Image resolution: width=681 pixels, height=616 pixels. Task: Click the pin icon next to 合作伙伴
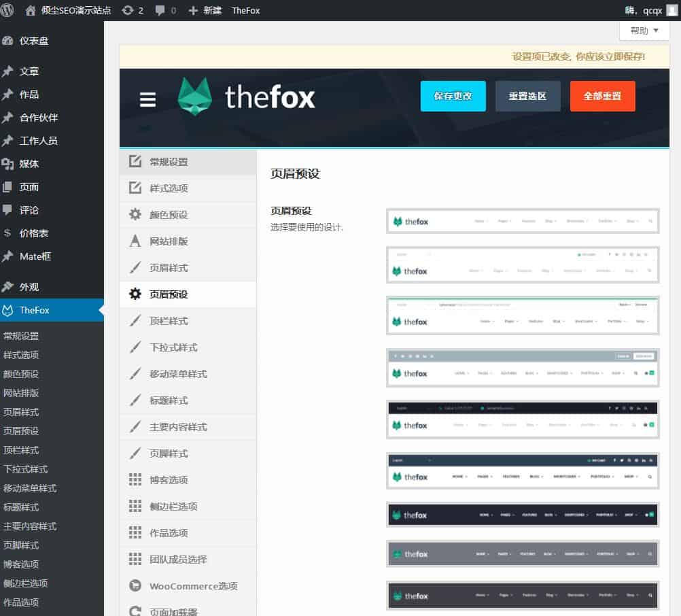[7, 118]
